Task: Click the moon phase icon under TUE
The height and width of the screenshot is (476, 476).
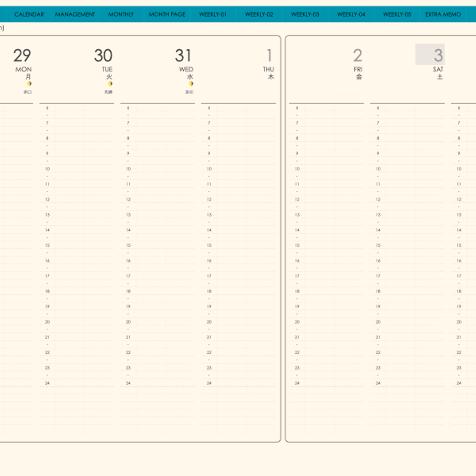Action: (x=110, y=83)
